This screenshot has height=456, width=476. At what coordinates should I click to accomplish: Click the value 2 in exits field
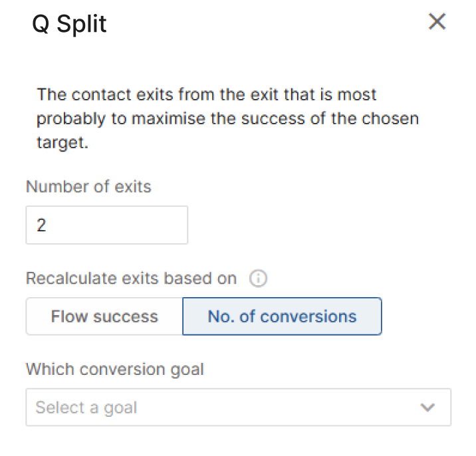41,225
